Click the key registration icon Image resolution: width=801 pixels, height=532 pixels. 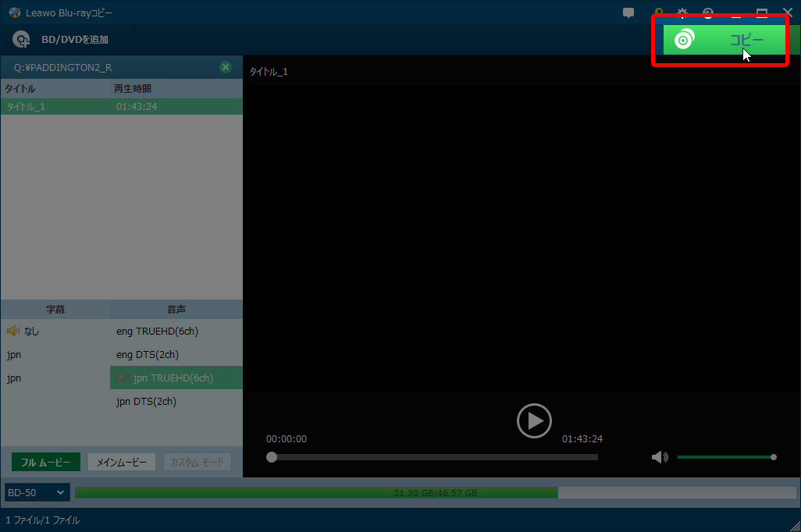click(x=659, y=13)
